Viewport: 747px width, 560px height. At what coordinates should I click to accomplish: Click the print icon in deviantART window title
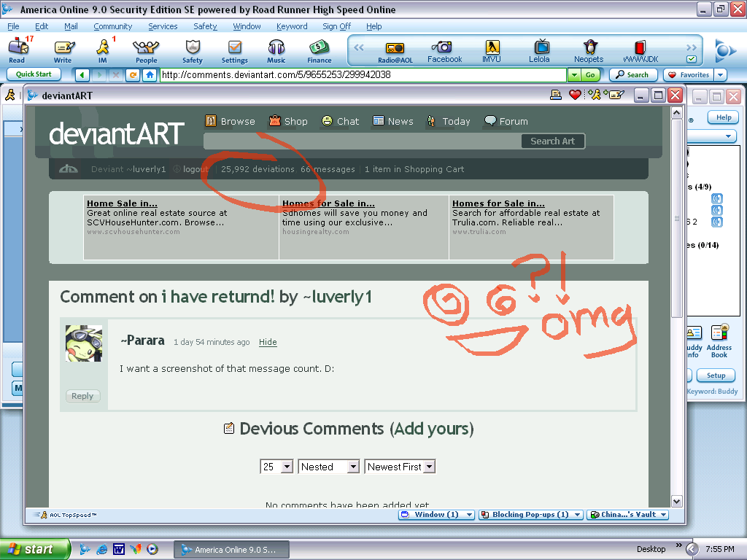pos(555,96)
